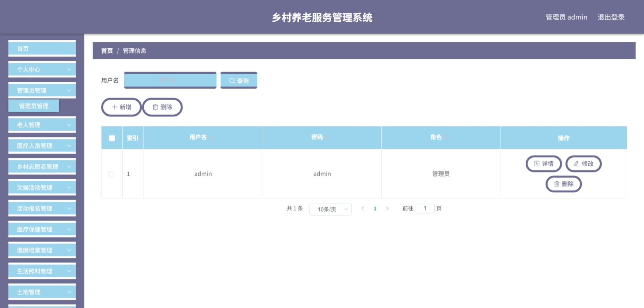Select the 管理员管理 submenu item
Image resolution: width=644 pixels, height=308 pixels.
(34, 106)
